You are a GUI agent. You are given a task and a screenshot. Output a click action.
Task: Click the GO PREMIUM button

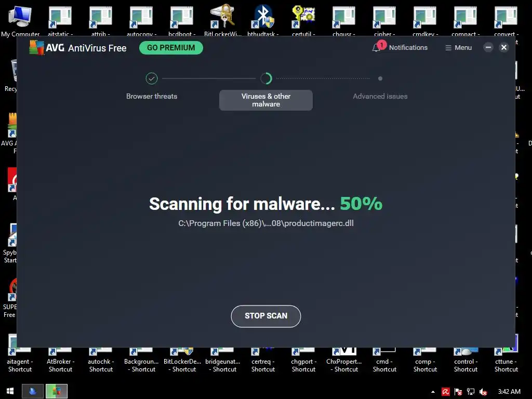(x=171, y=48)
